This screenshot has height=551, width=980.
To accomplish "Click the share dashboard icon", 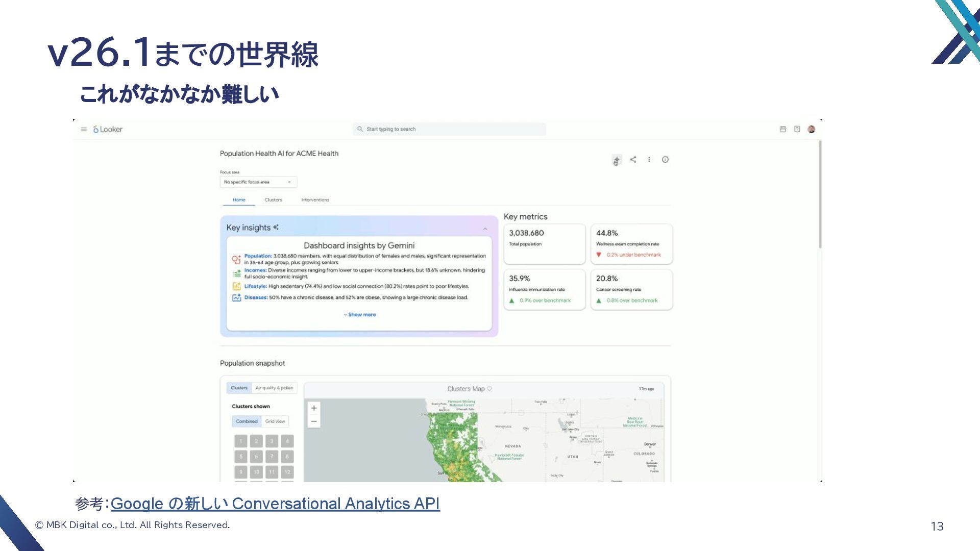I will click(x=633, y=160).
